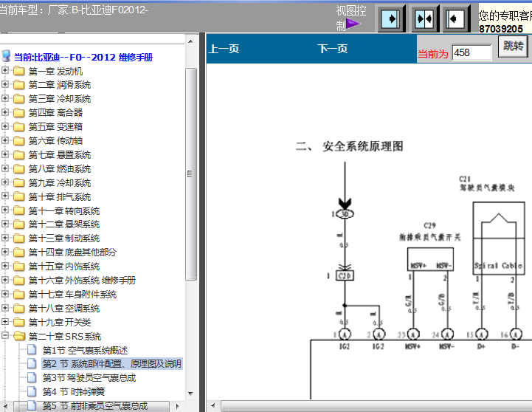532x412 pixels.
Task: Click the folder icon for 第十一章 转向系统
Action: tap(19, 210)
